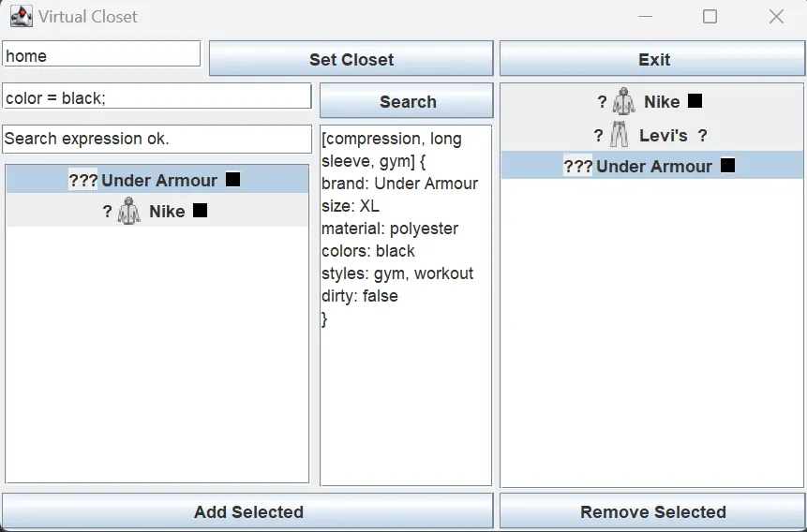This screenshot has height=532, width=807.
Task: Click the '?' color placeholder after Levi's
Action: click(703, 135)
